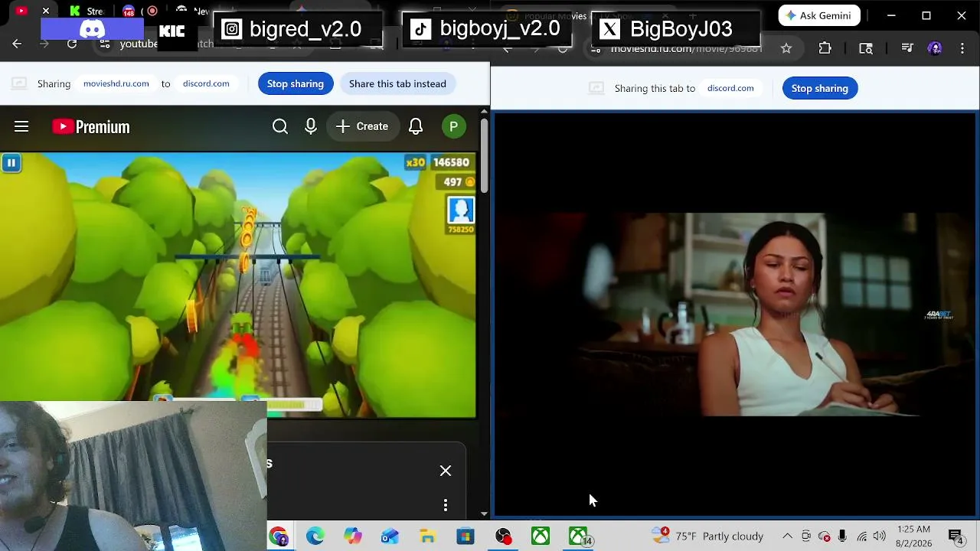Open the three-dot options below the video
The width and height of the screenshot is (980, 551).
click(x=446, y=505)
